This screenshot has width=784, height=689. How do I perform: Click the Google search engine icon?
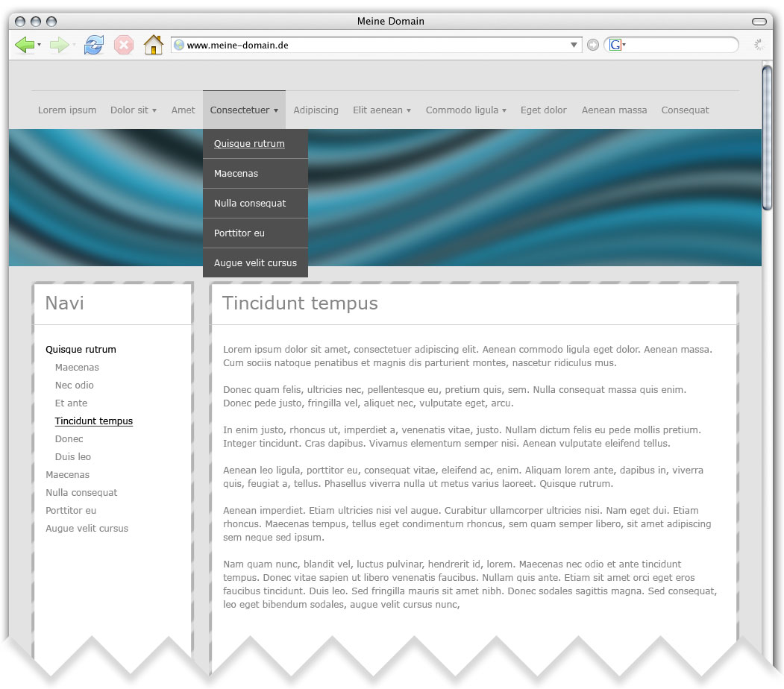[615, 45]
